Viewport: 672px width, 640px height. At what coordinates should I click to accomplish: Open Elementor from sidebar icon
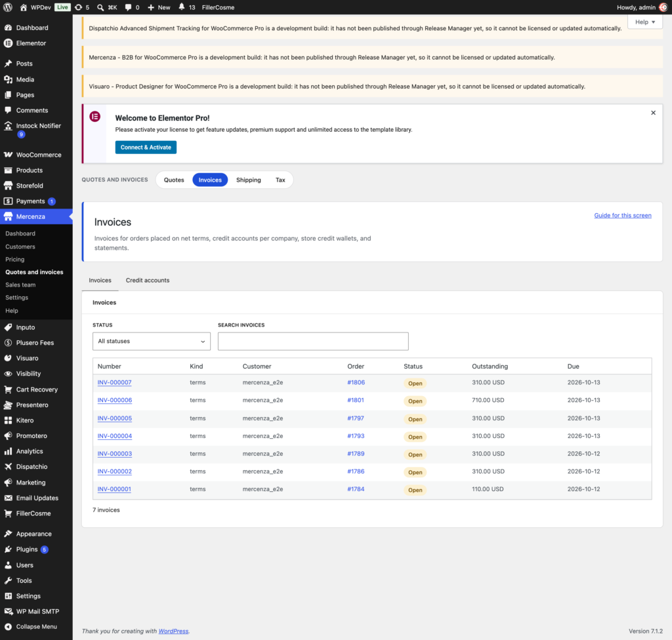tap(8, 43)
